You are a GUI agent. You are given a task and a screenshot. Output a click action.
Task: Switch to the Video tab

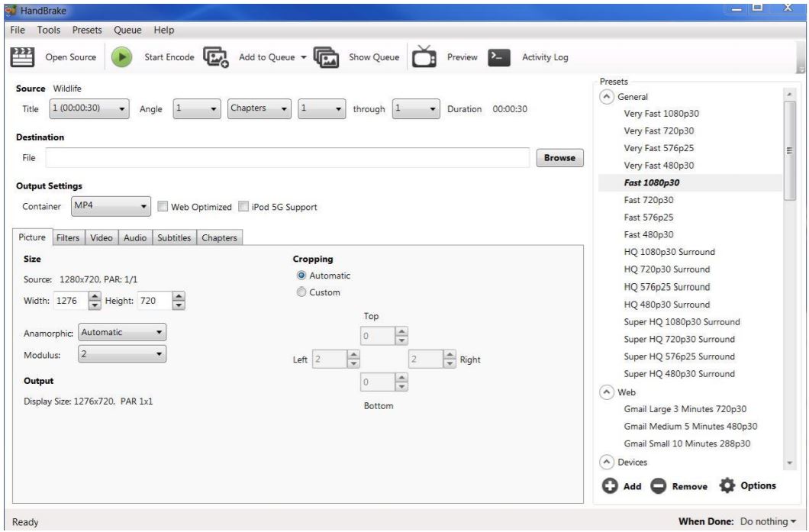(x=101, y=238)
